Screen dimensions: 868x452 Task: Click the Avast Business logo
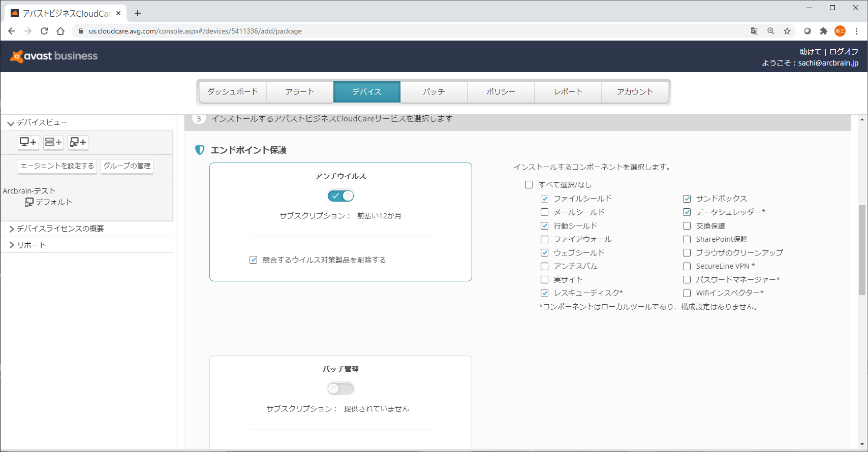[x=54, y=56]
